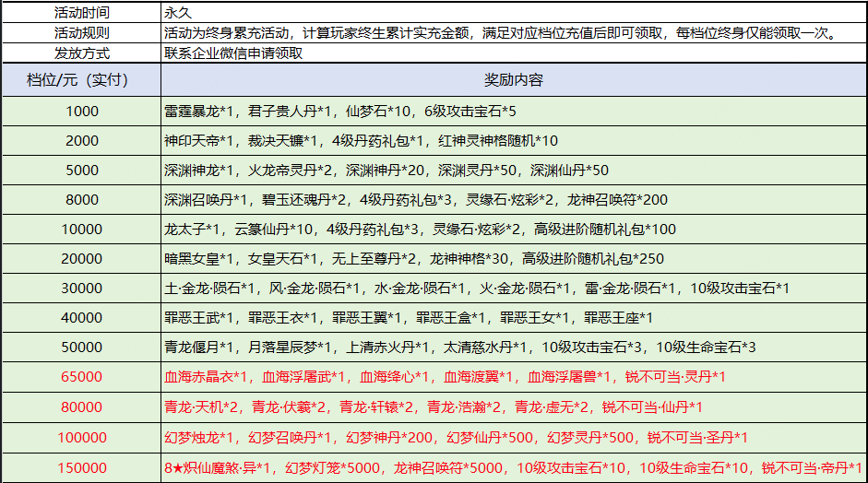Select the 发放方式 label cell

point(79,53)
